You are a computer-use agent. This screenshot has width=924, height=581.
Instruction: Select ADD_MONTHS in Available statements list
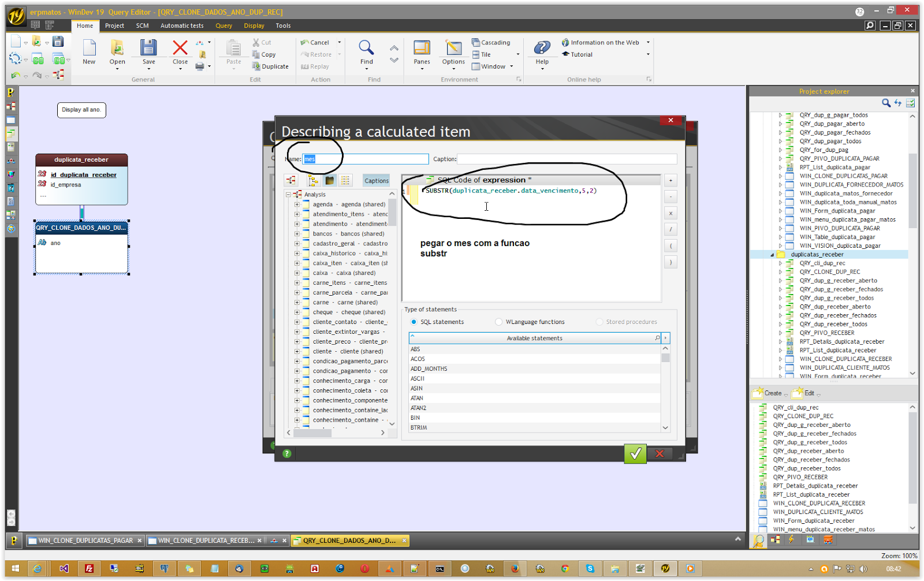click(534, 368)
